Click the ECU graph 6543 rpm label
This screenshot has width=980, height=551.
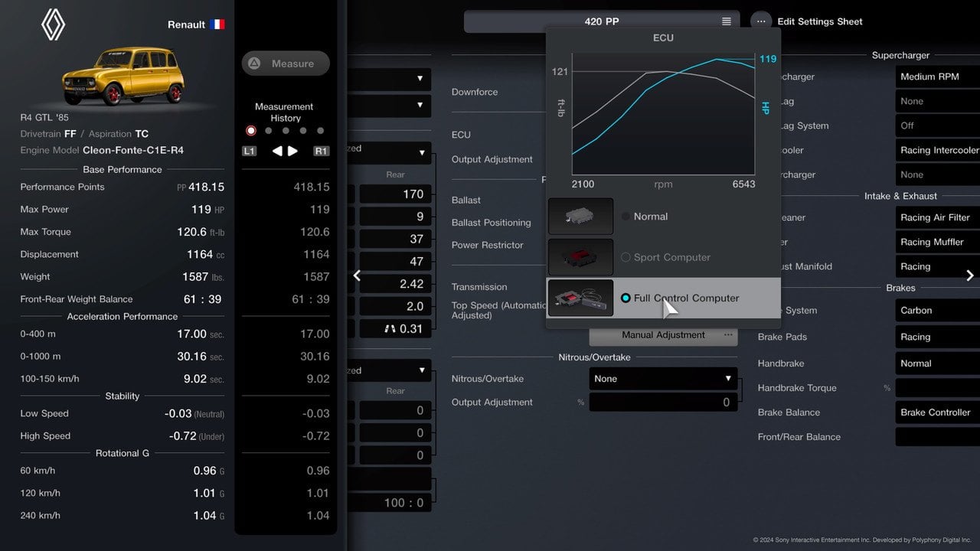coord(743,184)
